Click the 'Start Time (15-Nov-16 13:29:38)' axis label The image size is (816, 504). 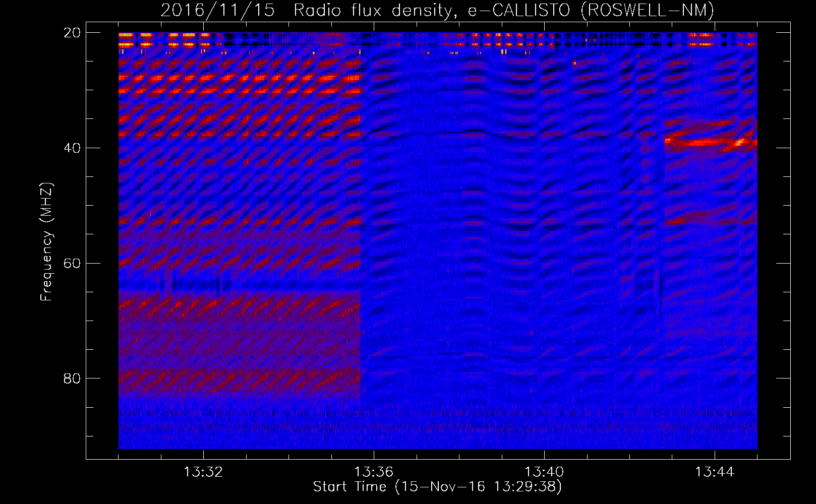pyautogui.click(x=437, y=487)
